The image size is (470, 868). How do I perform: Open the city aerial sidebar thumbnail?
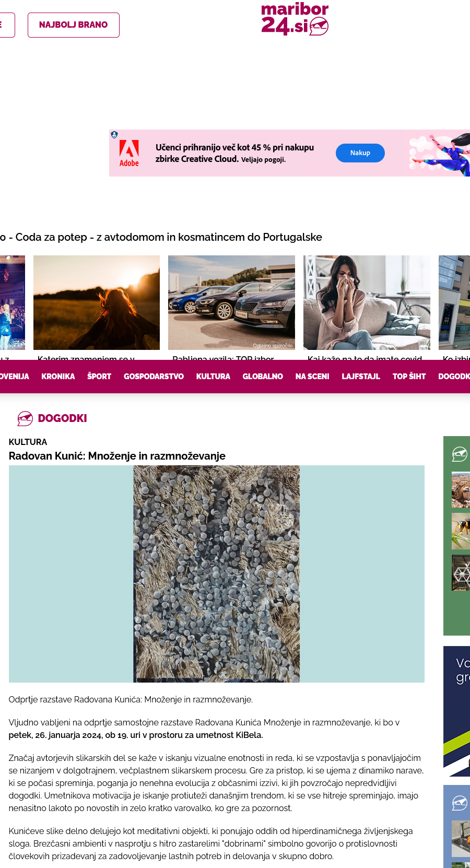pos(461,489)
